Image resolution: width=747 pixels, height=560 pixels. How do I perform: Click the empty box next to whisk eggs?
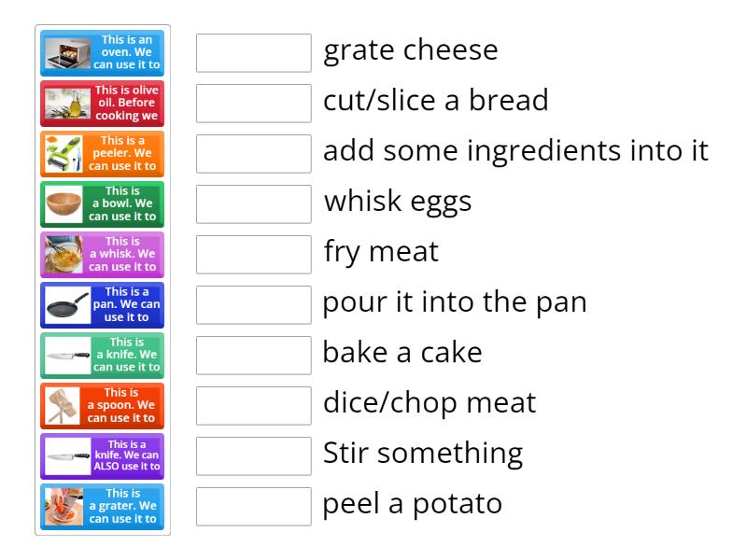click(253, 204)
